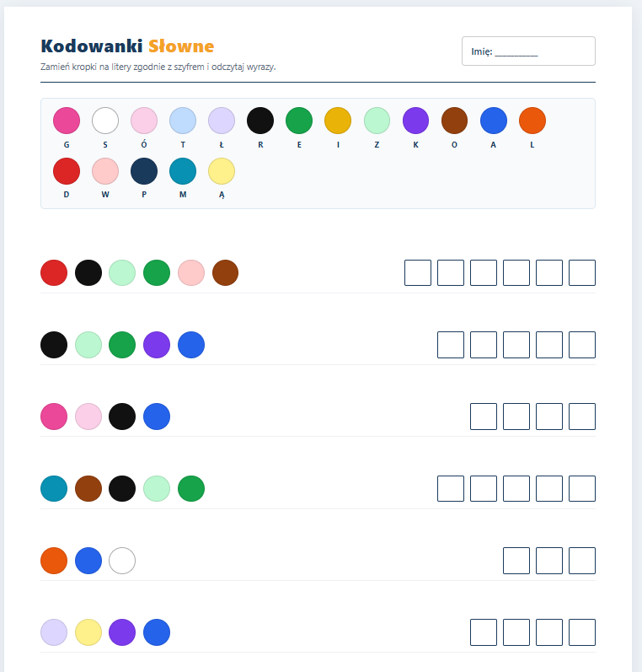
Task: Select the pale yellow circle labeled Ą
Action: pos(222,171)
